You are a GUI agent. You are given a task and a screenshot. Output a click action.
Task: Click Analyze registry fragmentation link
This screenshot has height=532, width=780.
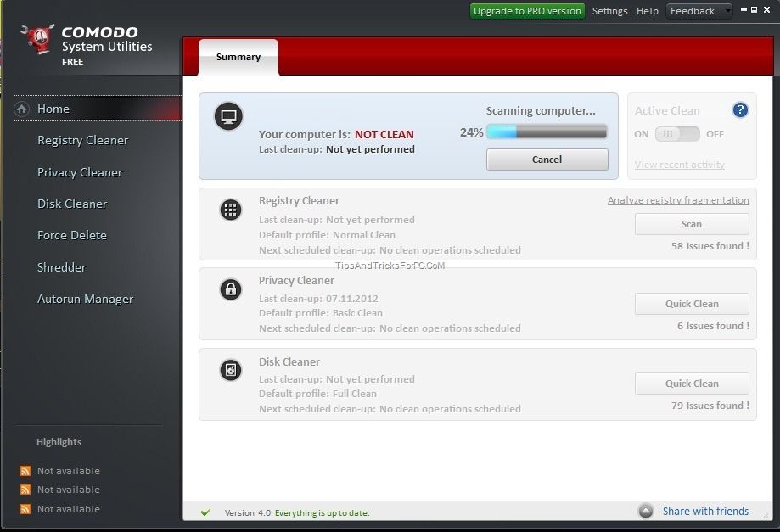(678, 200)
